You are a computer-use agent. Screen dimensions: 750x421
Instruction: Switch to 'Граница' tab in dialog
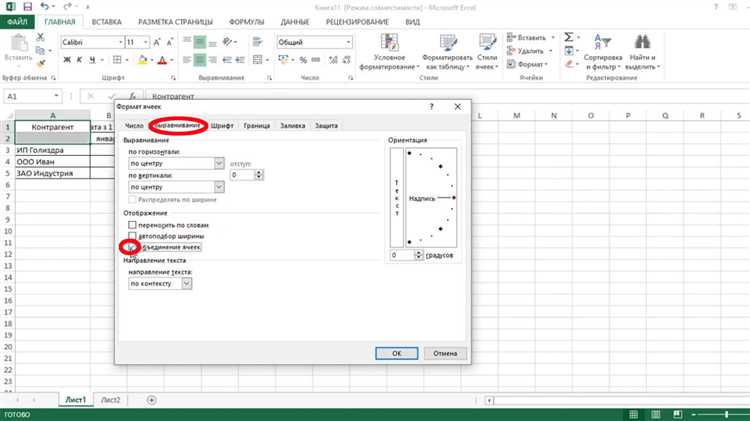(x=257, y=125)
